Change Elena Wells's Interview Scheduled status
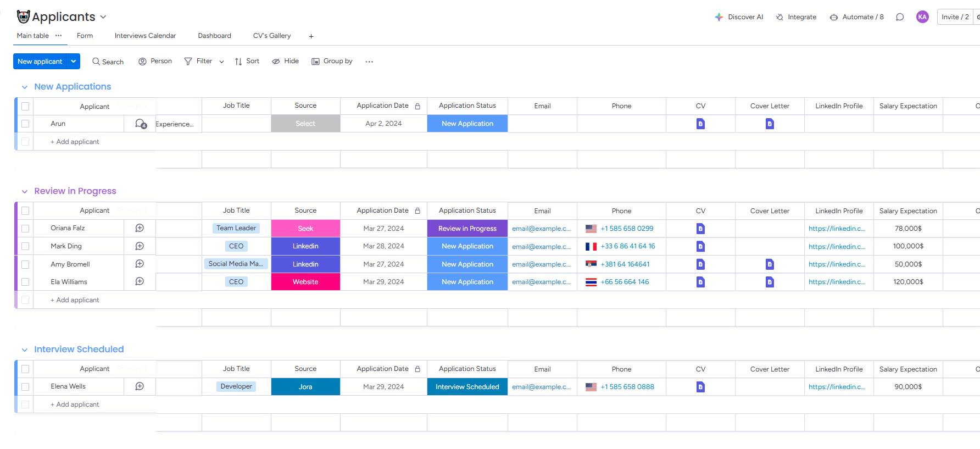980x449 pixels. click(467, 387)
